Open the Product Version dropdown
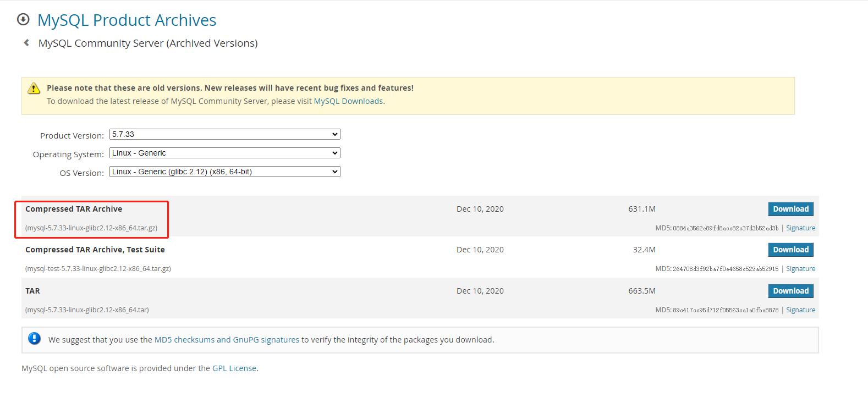Viewport: 868px width, 414px height. [224, 134]
